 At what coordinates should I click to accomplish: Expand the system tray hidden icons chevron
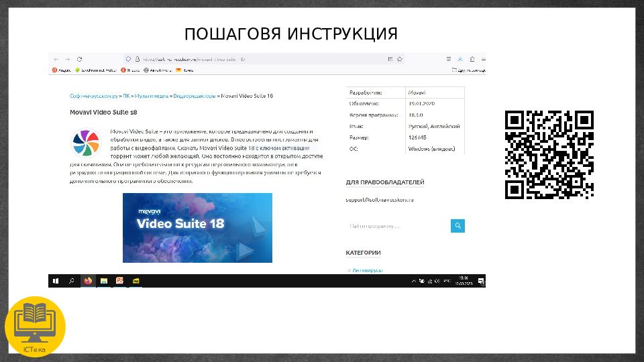tap(413, 281)
